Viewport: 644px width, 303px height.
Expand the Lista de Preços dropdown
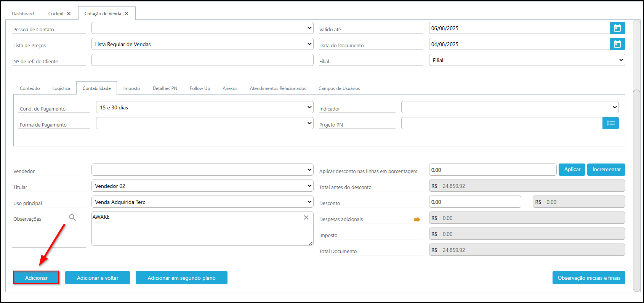coord(202,44)
